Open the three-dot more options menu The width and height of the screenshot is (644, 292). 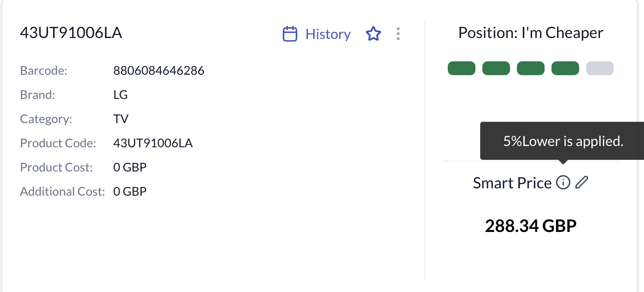(x=398, y=34)
